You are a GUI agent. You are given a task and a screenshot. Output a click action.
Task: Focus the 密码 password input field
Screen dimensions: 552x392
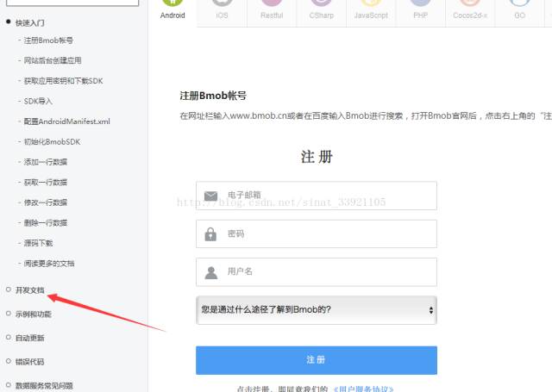click(x=317, y=233)
